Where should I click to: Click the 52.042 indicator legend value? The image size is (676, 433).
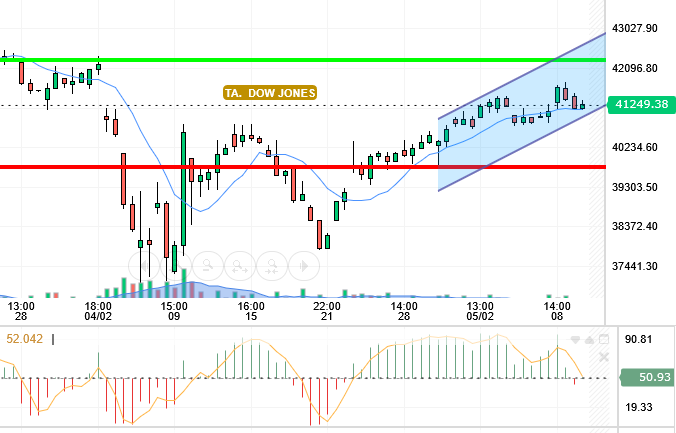25,339
